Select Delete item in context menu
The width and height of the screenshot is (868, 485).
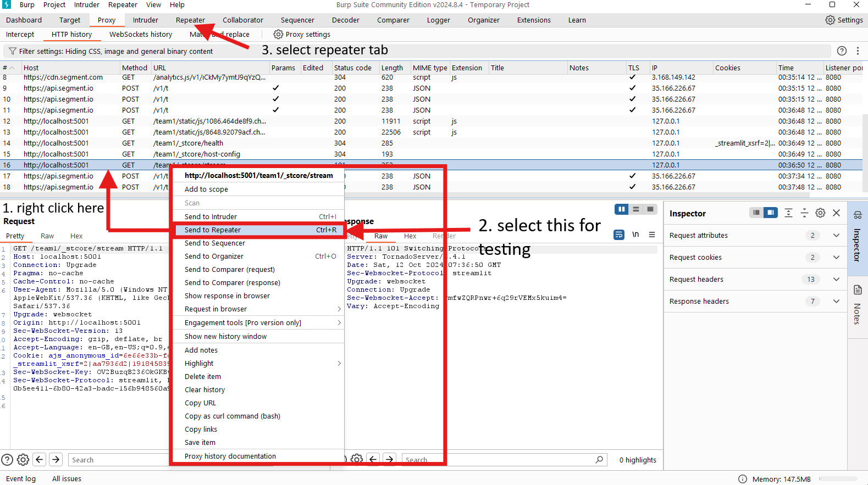[258, 377]
